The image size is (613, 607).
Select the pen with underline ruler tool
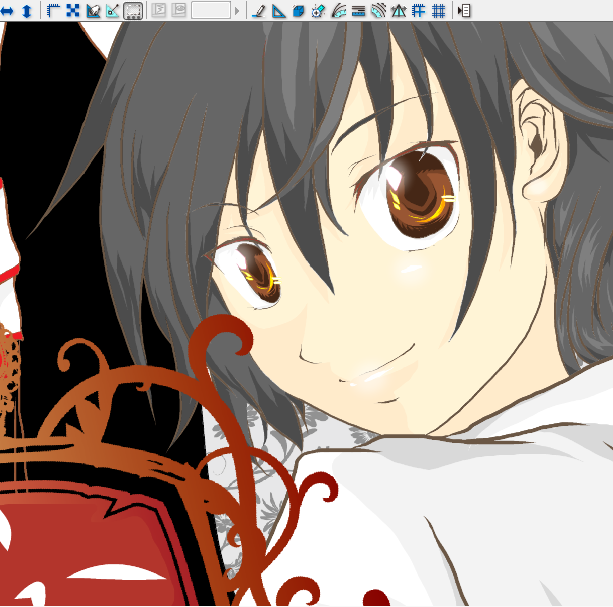(259, 11)
